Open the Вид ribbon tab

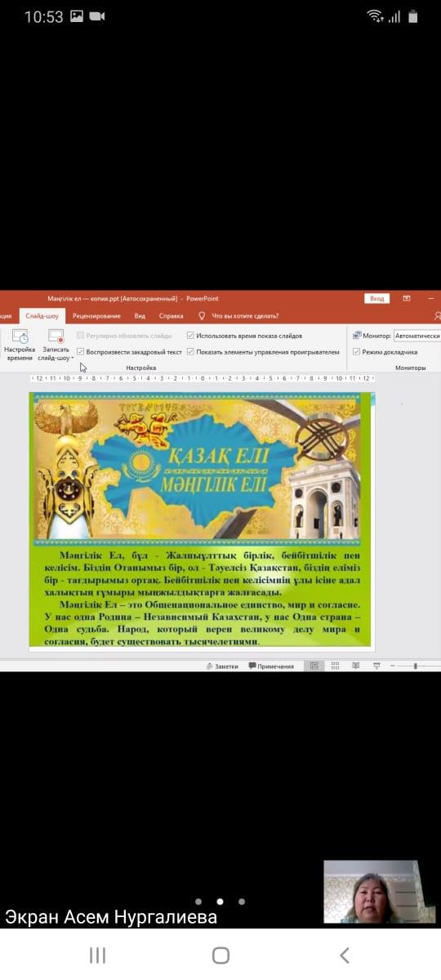(140, 316)
